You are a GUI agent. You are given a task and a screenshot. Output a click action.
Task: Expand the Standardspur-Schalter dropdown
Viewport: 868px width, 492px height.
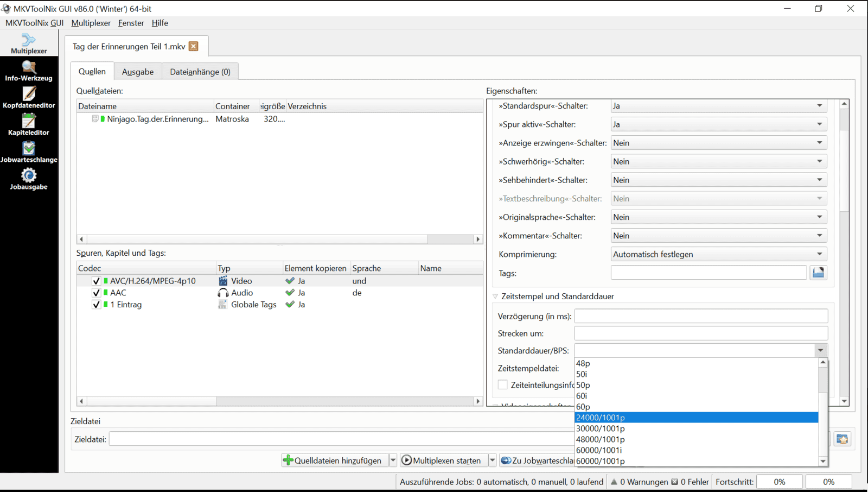point(718,106)
